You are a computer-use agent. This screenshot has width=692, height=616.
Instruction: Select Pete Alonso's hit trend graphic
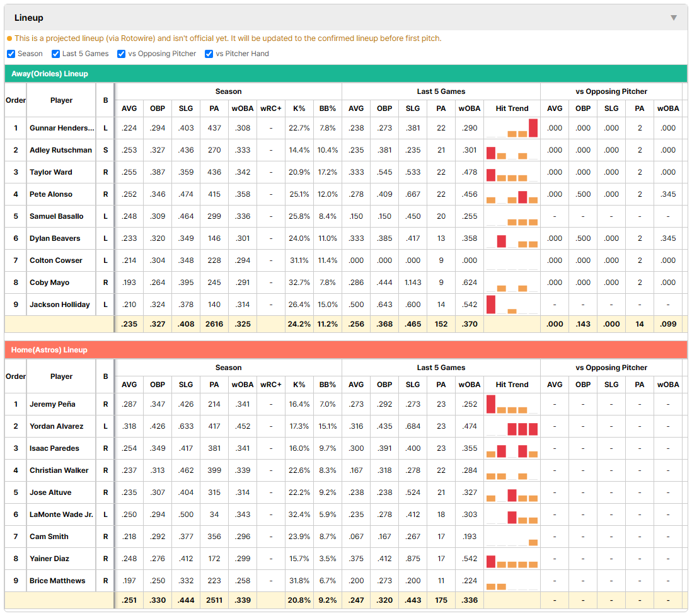tap(512, 194)
